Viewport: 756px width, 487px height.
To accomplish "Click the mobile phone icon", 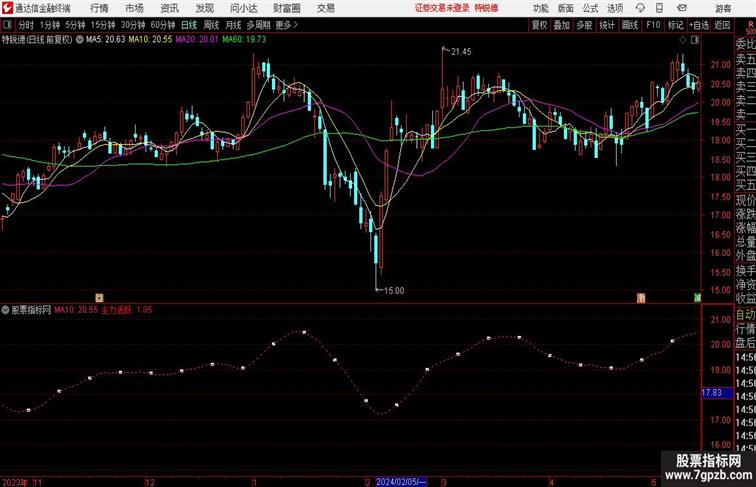I will point(659,8).
